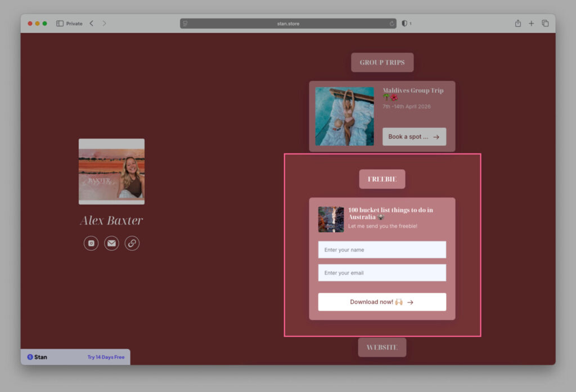The height and width of the screenshot is (392, 576).
Task: Open the chain link icon
Action: click(x=132, y=244)
